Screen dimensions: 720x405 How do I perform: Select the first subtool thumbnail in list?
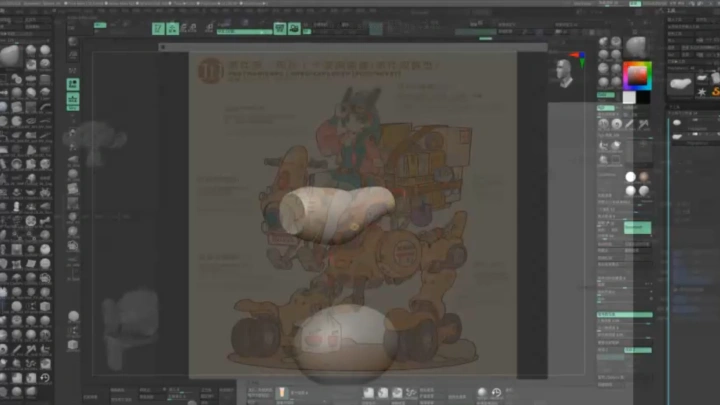tap(677, 123)
